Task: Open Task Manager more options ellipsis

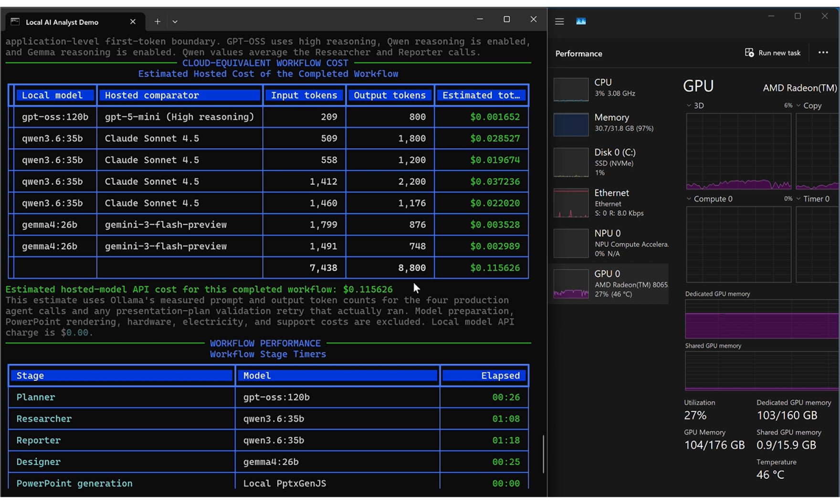Action: click(823, 53)
